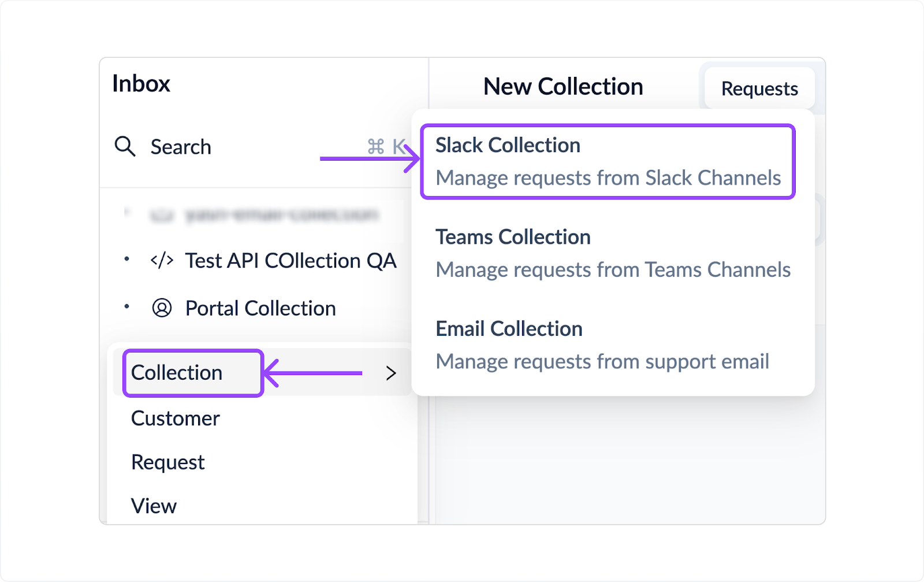Choose View from the creation menu
The width and height of the screenshot is (924, 582).
click(x=154, y=506)
